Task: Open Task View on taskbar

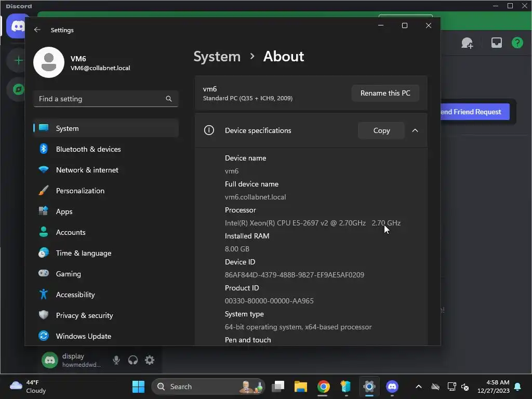Action: (x=278, y=387)
